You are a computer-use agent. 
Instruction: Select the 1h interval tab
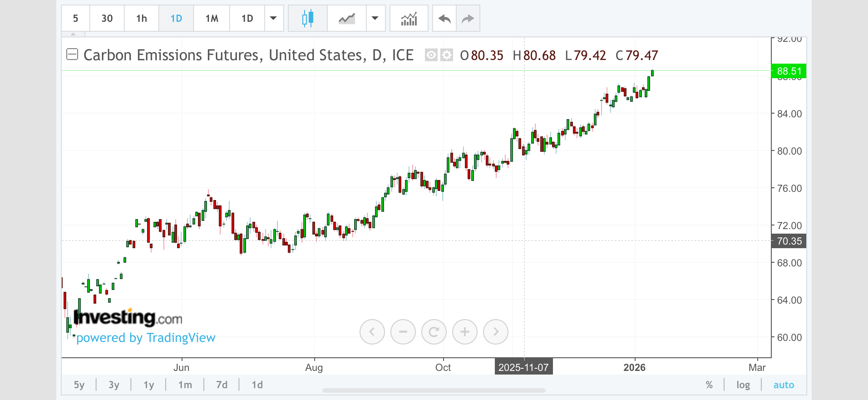tap(142, 18)
